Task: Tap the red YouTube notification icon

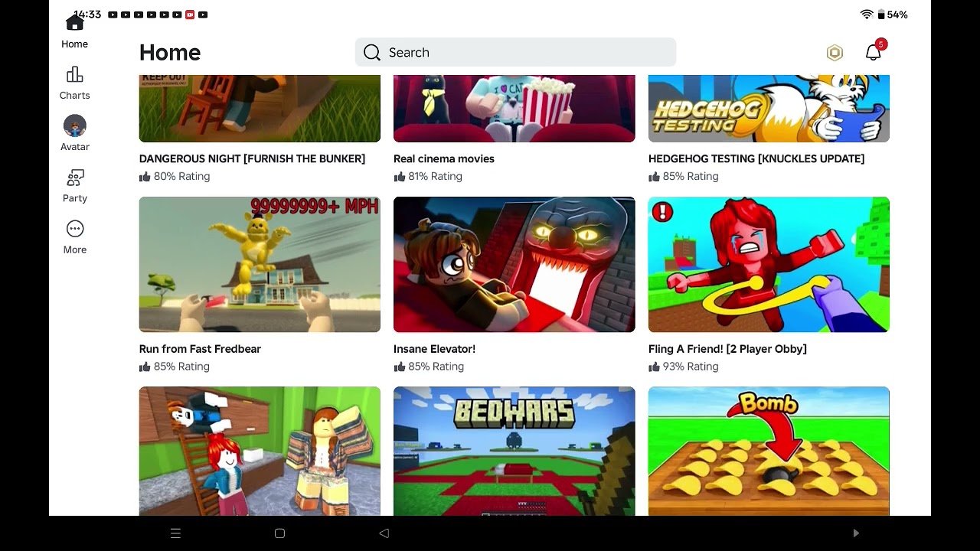Action: coord(190,15)
